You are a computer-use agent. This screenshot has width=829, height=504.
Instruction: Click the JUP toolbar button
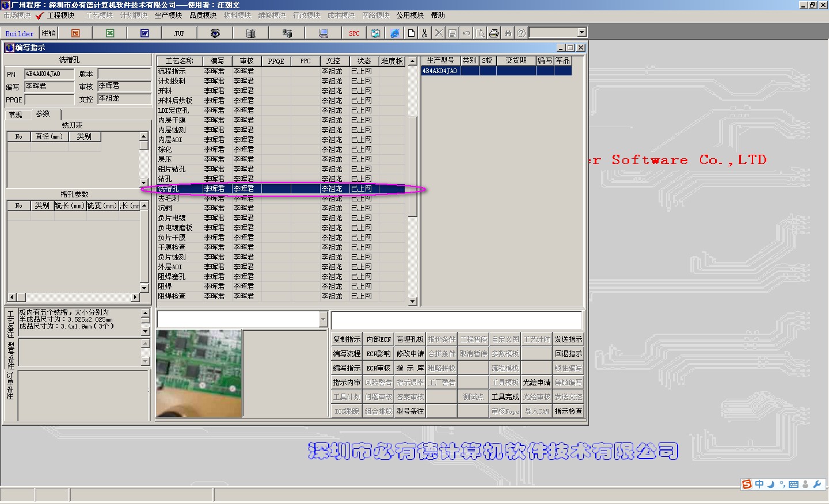pyautogui.click(x=179, y=33)
